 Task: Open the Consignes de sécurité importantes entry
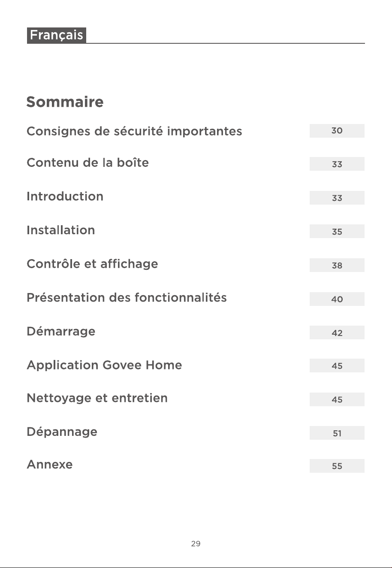pyautogui.click(x=134, y=131)
